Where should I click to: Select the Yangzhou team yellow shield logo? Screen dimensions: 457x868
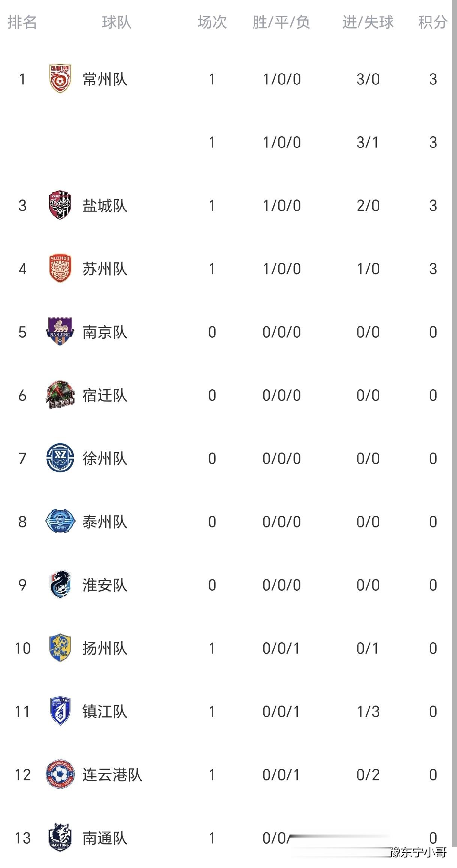[x=60, y=648]
